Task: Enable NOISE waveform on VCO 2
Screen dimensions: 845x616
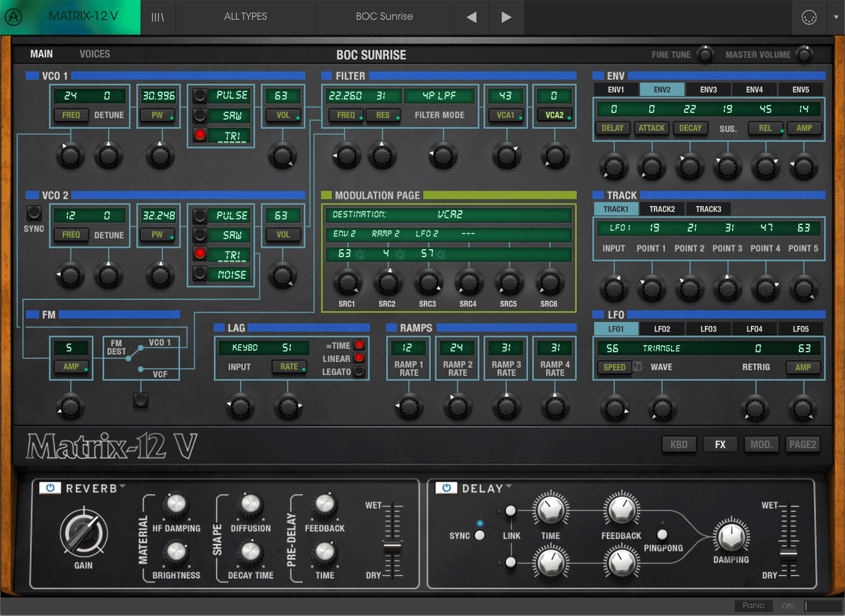Action: coord(200,274)
